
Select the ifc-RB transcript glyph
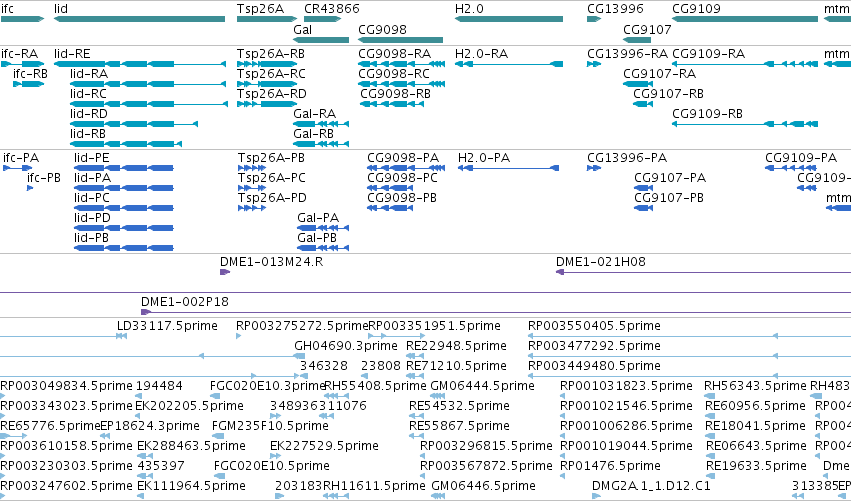pos(28,84)
